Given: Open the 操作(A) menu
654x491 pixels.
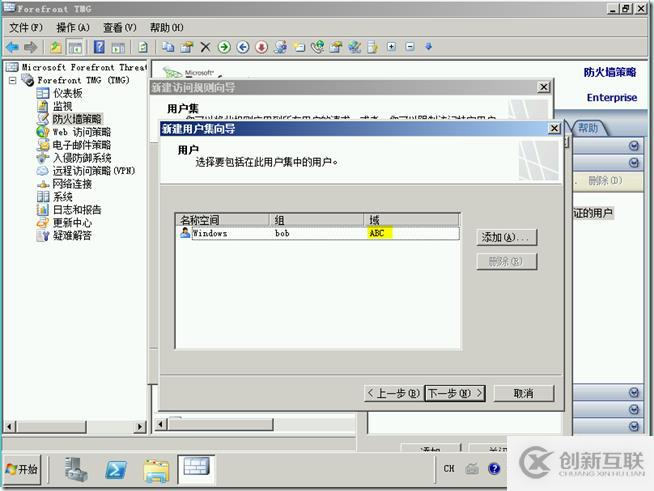Looking at the screenshot, I should (73, 28).
